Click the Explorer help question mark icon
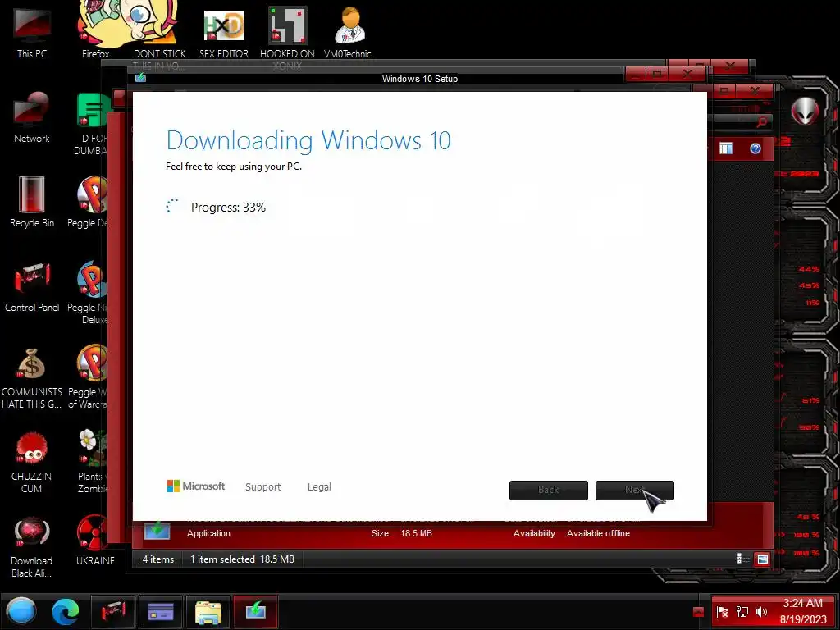The height and width of the screenshot is (630, 840). tap(756, 148)
